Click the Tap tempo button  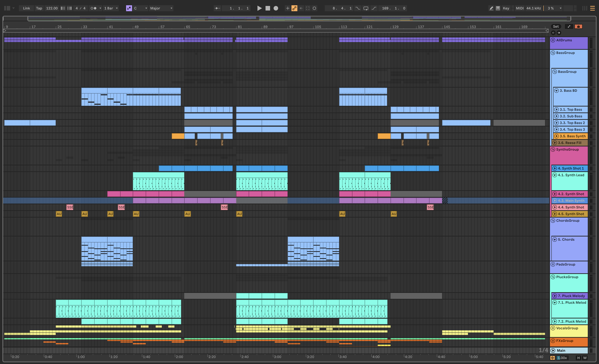click(x=39, y=8)
